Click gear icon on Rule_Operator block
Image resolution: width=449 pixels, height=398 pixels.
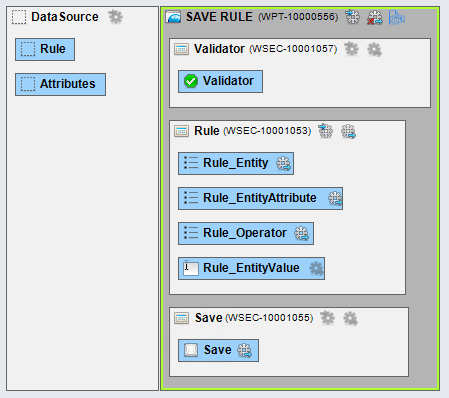coord(301,233)
